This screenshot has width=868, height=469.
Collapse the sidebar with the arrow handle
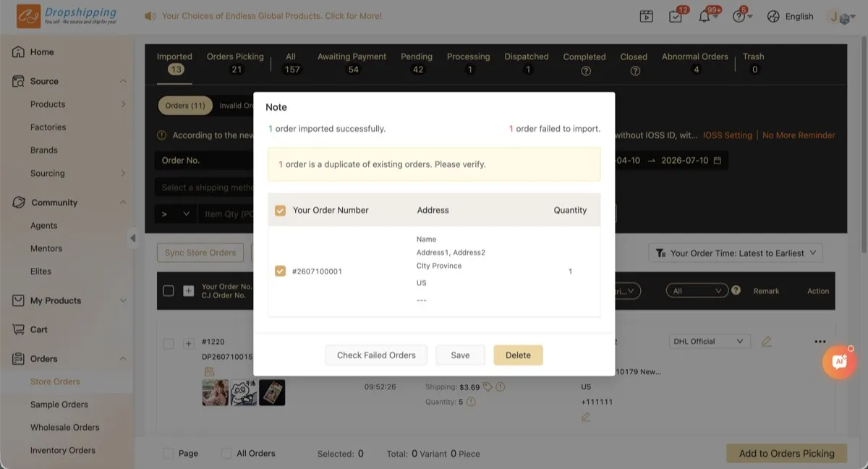[x=132, y=237]
